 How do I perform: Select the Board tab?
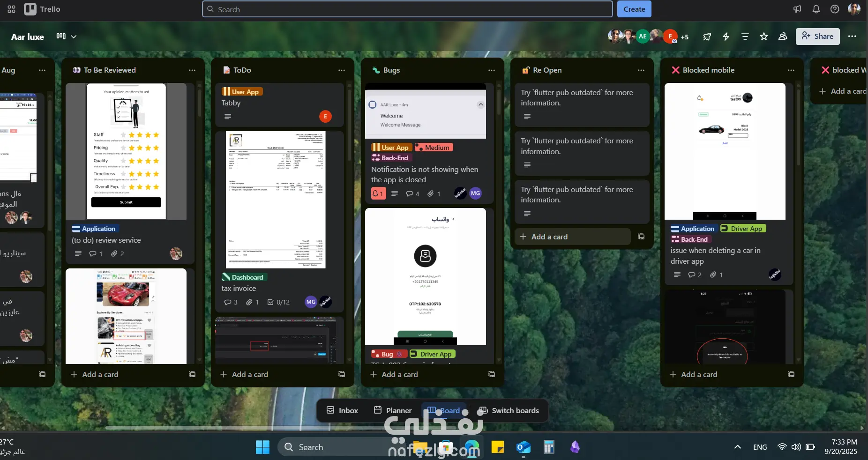444,410
